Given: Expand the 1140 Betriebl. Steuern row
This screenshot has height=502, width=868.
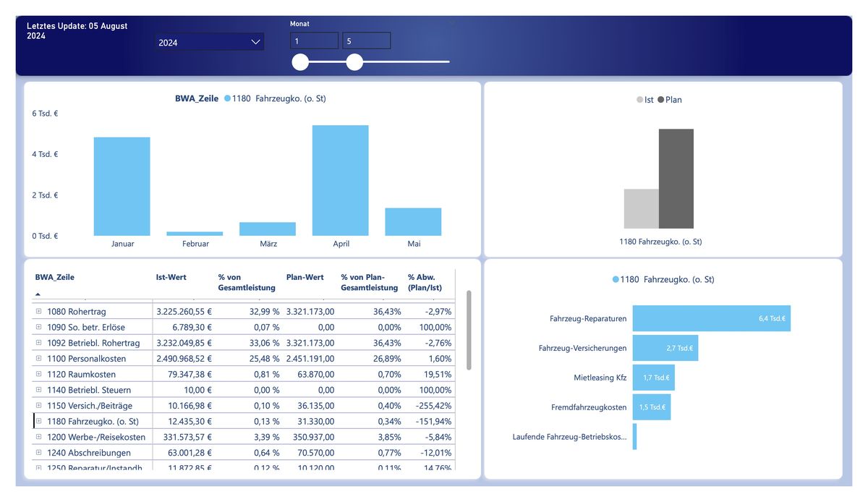Looking at the screenshot, I should click(39, 390).
